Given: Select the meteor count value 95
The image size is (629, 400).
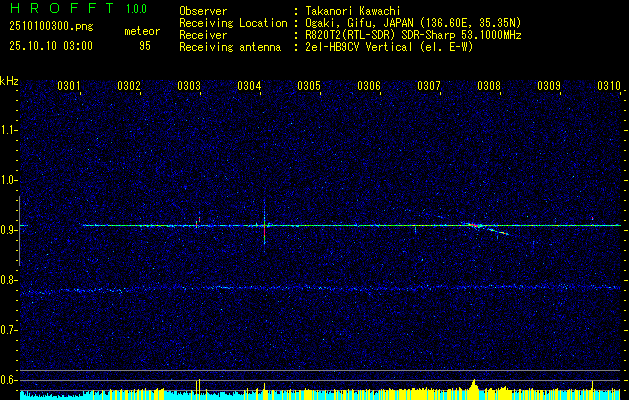Looking at the screenshot, I should point(145,46).
